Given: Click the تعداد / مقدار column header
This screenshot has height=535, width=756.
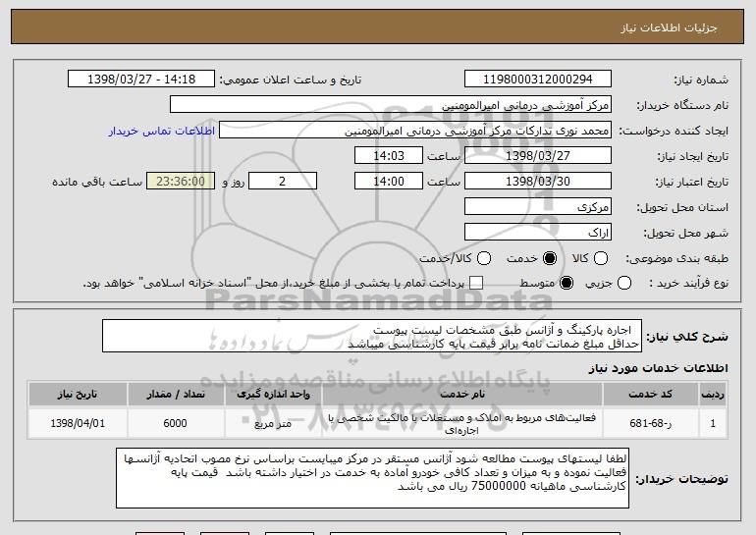Looking at the screenshot, I should click(x=176, y=395).
